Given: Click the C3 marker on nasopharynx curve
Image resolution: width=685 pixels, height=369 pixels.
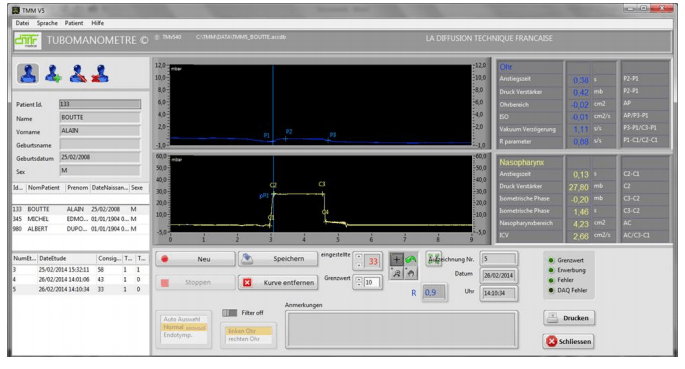Looking at the screenshot, I should tap(322, 184).
